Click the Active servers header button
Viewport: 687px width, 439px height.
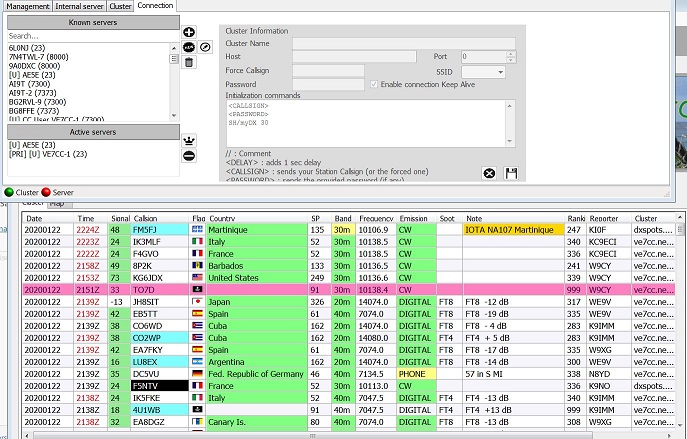click(93, 132)
